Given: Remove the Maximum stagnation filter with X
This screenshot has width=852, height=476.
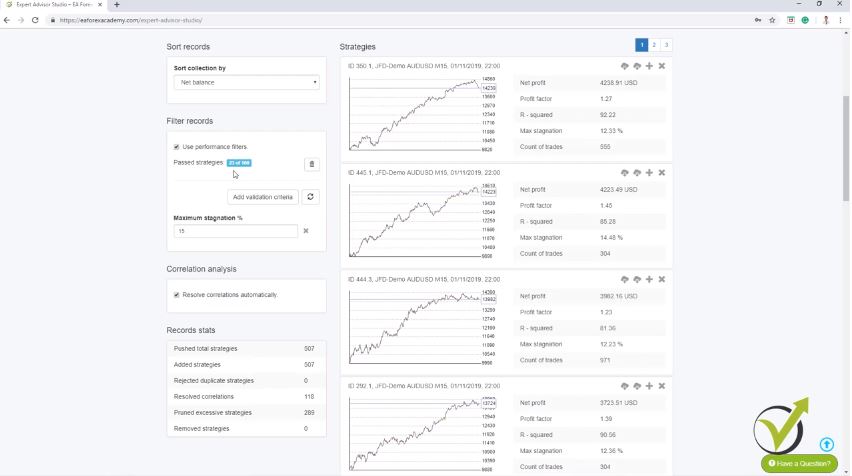Looking at the screenshot, I should (x=306, y=231).
